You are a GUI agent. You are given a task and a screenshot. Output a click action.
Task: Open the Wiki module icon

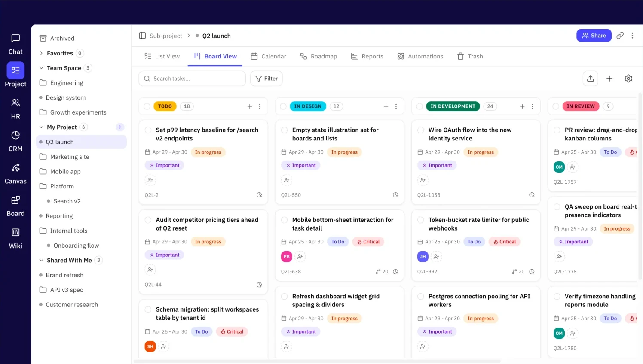(x=15, y=232)
